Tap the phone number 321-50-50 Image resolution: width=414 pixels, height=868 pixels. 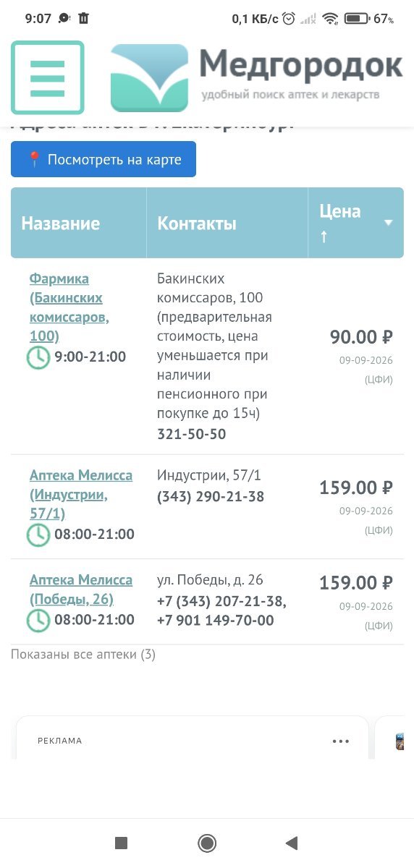pos(192,434)
